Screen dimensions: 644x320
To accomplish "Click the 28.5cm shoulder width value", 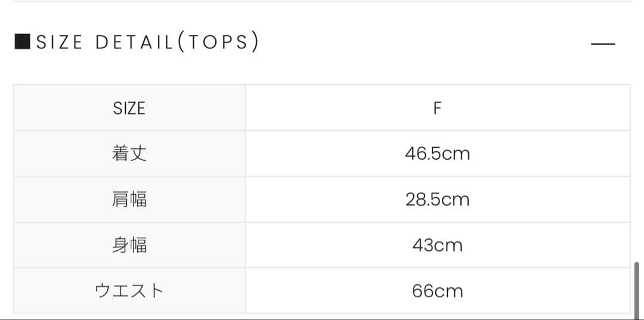I will (438, 200).
